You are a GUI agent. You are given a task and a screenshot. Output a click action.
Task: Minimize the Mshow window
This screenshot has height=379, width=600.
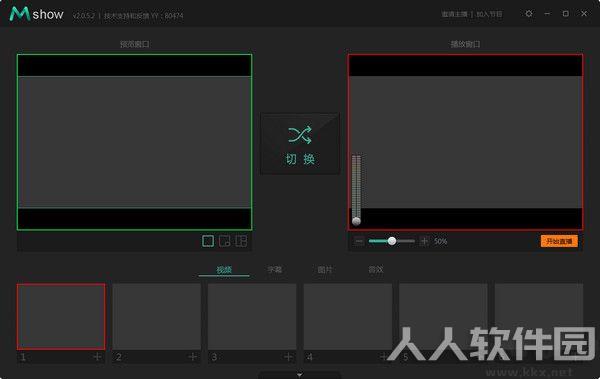click(547, 14)
